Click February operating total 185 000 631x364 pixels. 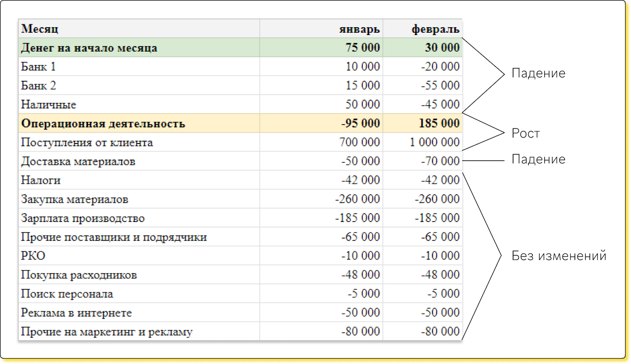pyautogui.click(x=439, y=123)
